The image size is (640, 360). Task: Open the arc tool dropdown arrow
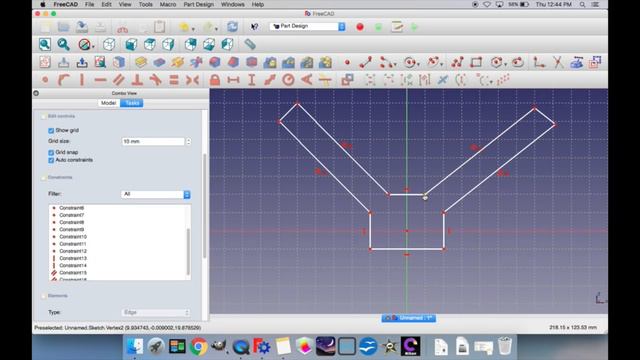(396, 64)
